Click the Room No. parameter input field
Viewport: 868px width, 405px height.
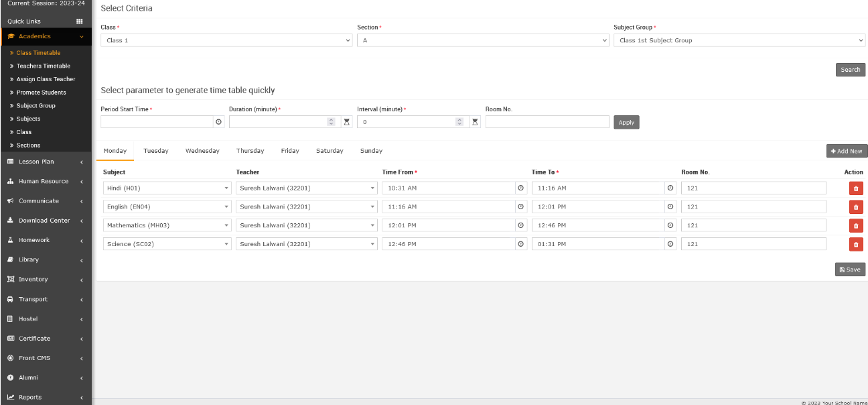pyautogui.click(x=547, y=122)
